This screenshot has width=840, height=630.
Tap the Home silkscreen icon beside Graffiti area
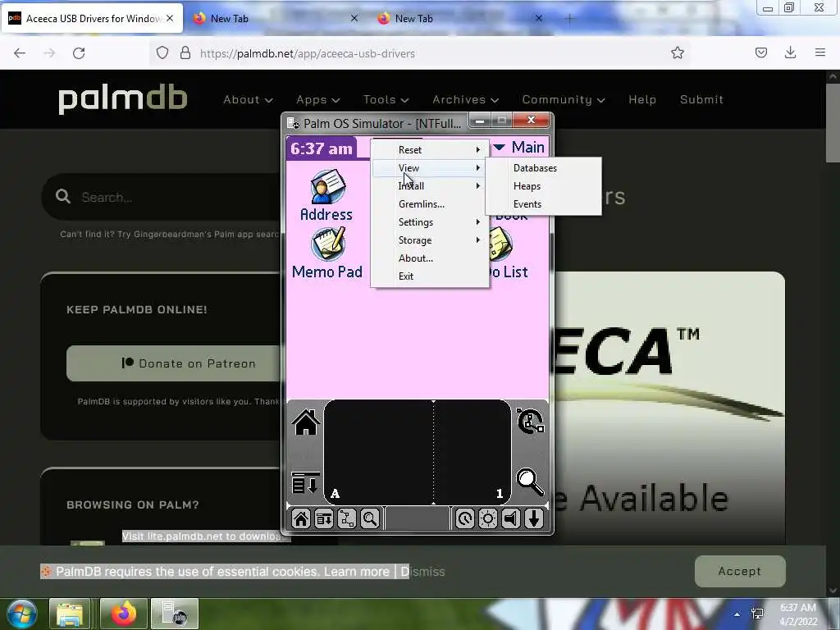pos(306,422)
